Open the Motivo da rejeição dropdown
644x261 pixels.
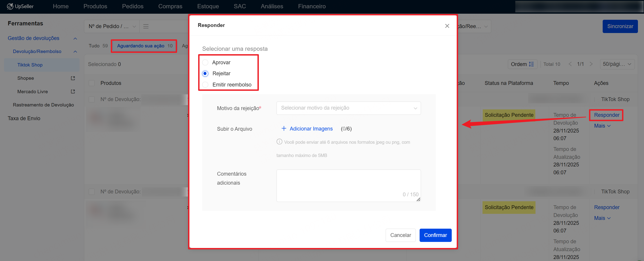click(348, 108)
